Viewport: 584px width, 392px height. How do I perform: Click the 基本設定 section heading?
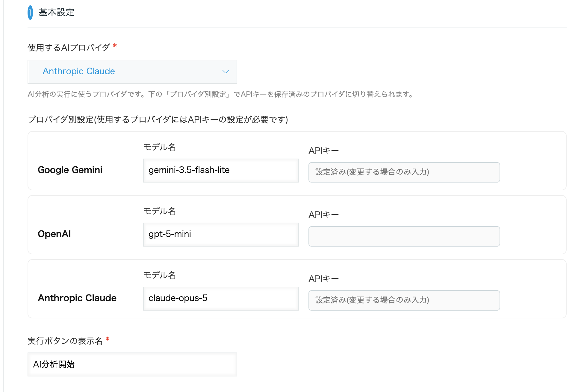(x=56, y=12)
